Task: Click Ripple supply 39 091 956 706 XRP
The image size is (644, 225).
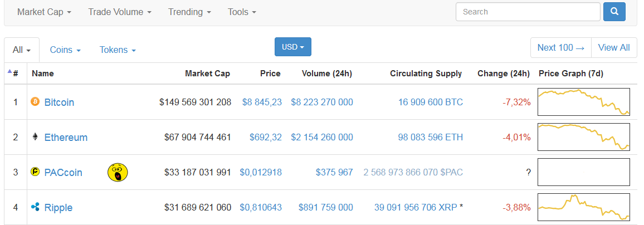Action: pos(416,208)
